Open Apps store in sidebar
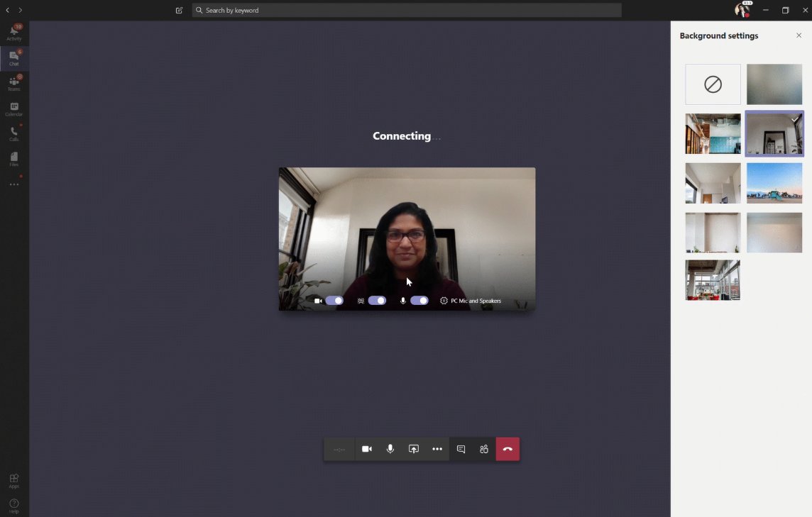Image resolution: width=812 pixels, height=517 pixels. pos(14,481)
